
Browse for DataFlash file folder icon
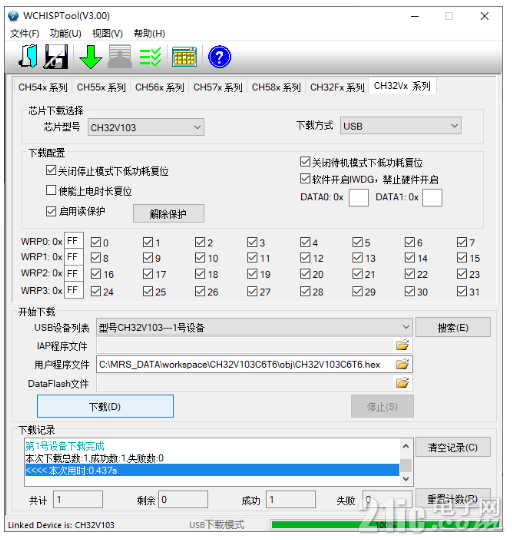click(x=402, y=383)
